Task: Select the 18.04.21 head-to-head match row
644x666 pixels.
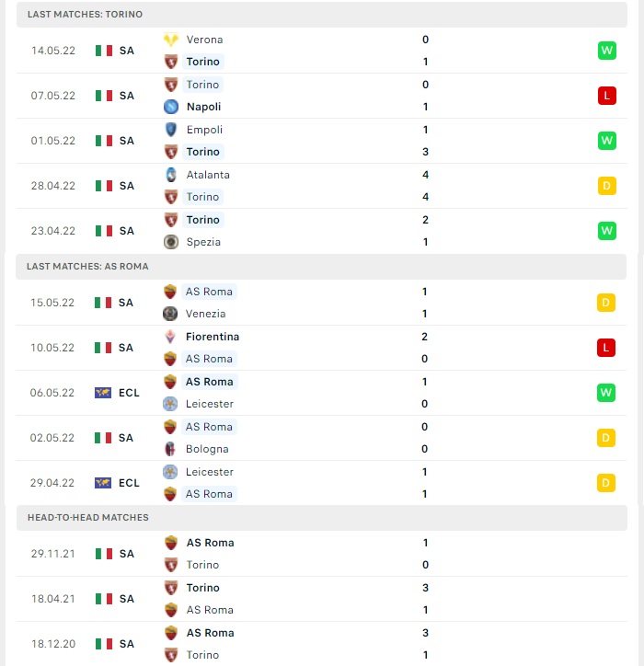Action: point(322,599)
